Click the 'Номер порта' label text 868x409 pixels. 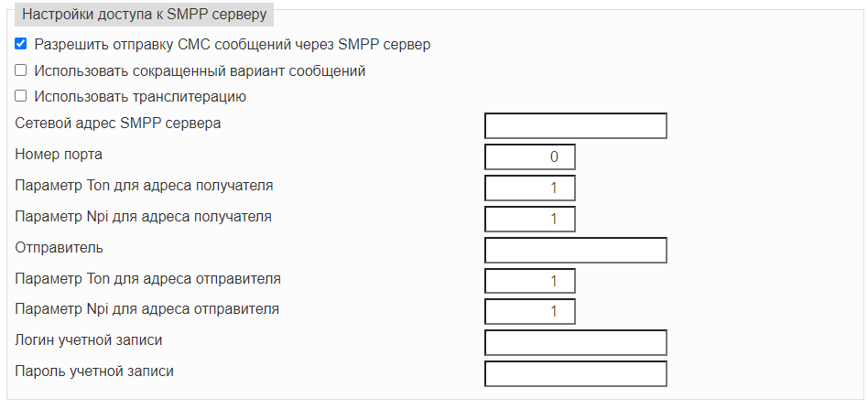click(59, 155)
